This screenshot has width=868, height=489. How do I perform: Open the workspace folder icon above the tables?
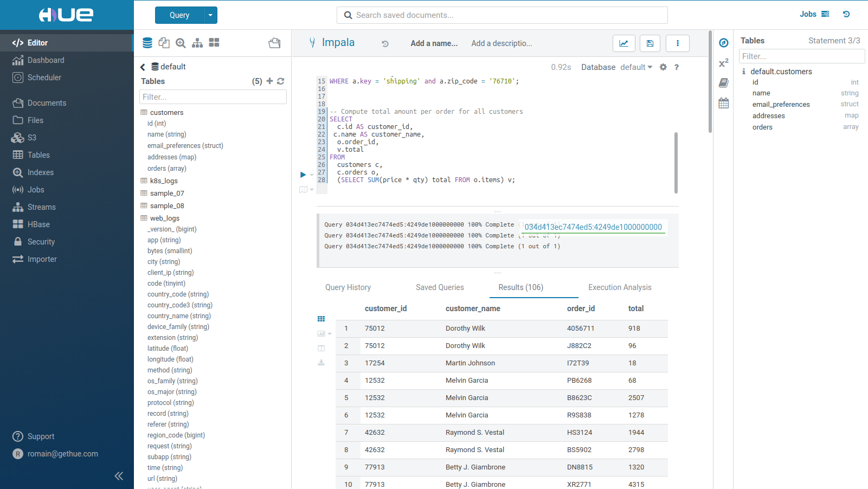pyautogui.click(x=274, y=43)
